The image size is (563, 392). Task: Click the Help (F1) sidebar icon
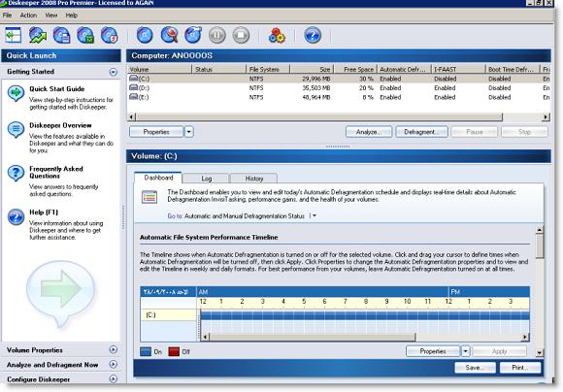[16, 216]
